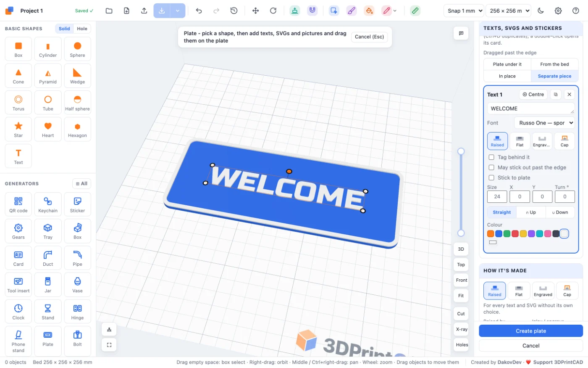This screenshot has height=368, width=588.
Task: Click the Create plate button
Action: (x=531, y=331)
